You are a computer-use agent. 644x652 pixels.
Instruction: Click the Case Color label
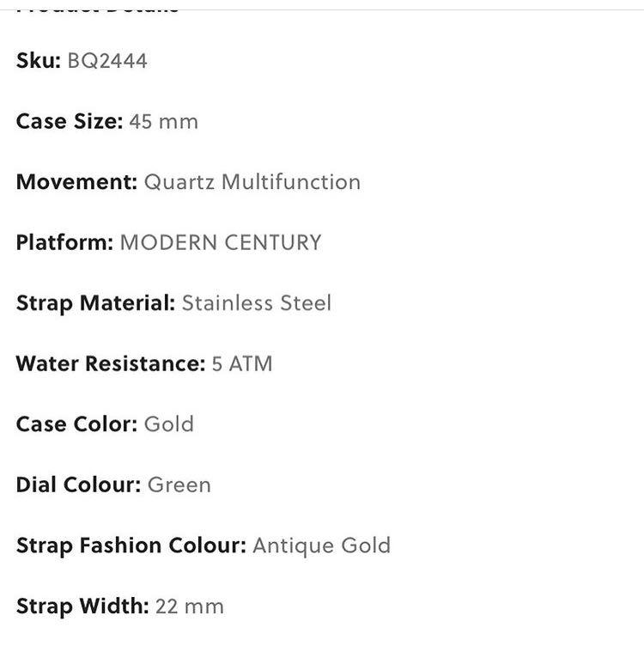coord(77,424)
